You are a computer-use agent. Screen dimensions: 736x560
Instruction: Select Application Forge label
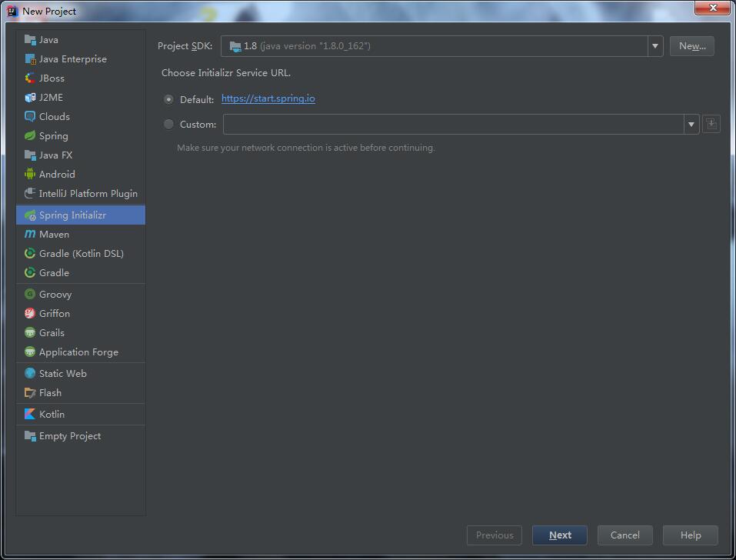(x=79, y=352)
